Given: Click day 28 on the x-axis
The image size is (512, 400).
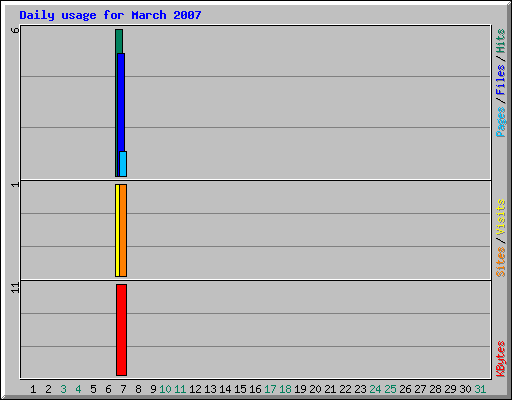Looking at the screenshot, I should (435, 389).
